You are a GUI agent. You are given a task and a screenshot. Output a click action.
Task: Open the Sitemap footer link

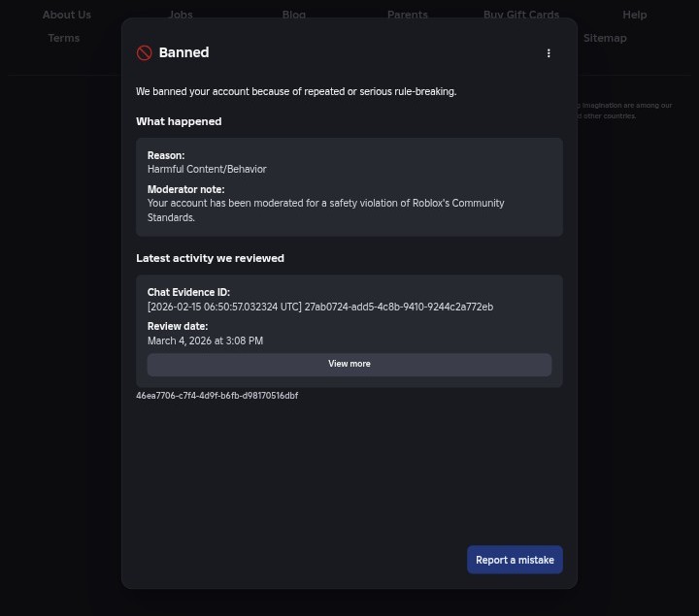point(605,38)
